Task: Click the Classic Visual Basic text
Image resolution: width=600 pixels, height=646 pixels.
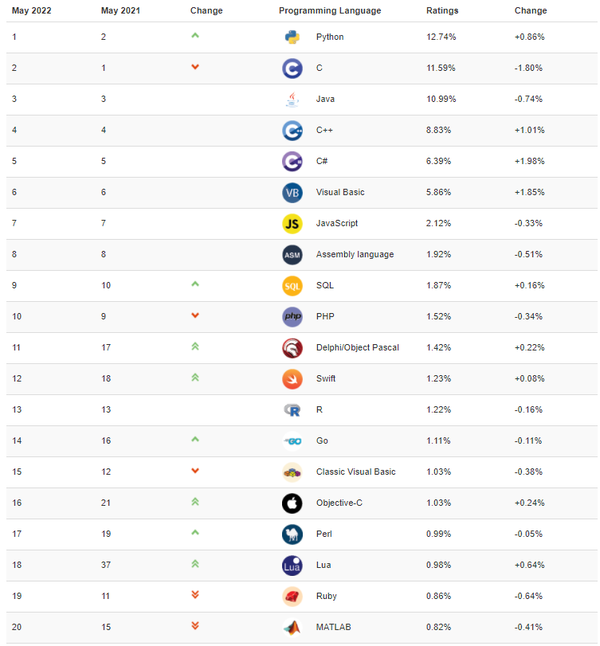Action: pyautogui.click(x=355, y=471)
